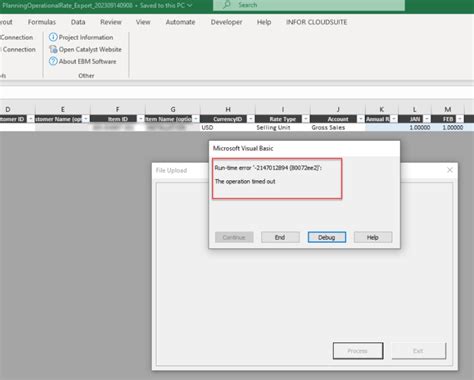Click the Open Catalyst Website icon
This screenshot has width=474, height=380.
coord(53,49)
